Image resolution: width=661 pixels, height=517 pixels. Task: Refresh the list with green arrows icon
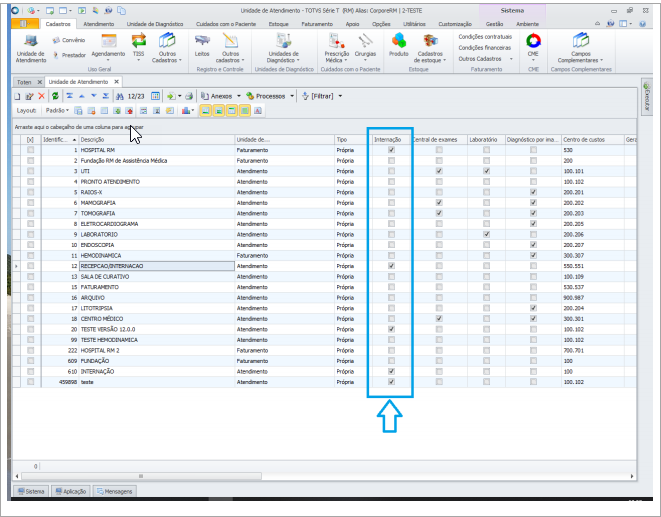coord(55,96)
